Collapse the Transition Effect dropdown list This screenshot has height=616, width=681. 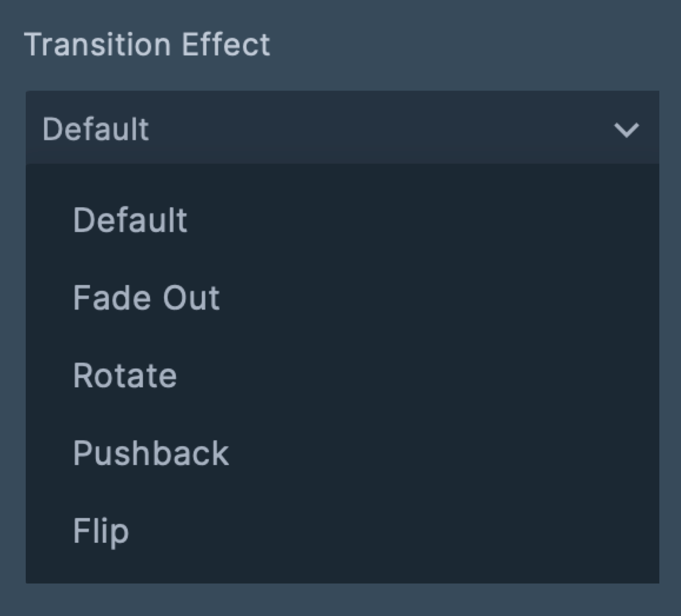626,130
